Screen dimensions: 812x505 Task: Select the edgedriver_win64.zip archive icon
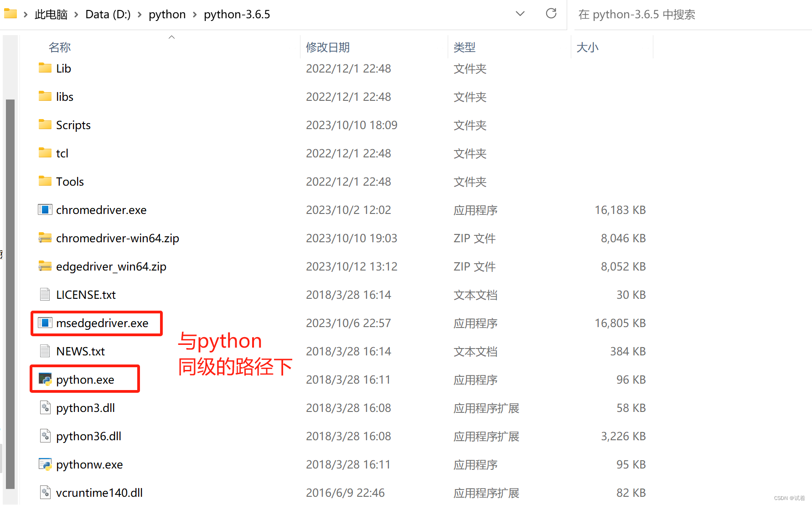tap(45, 266)
